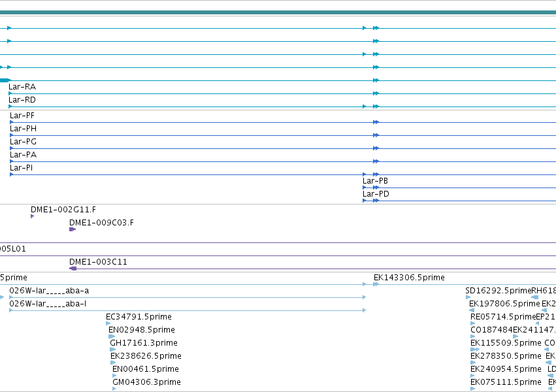
Task: Click the Lar-PB start arrow glyph
Action: pos(364,188)
